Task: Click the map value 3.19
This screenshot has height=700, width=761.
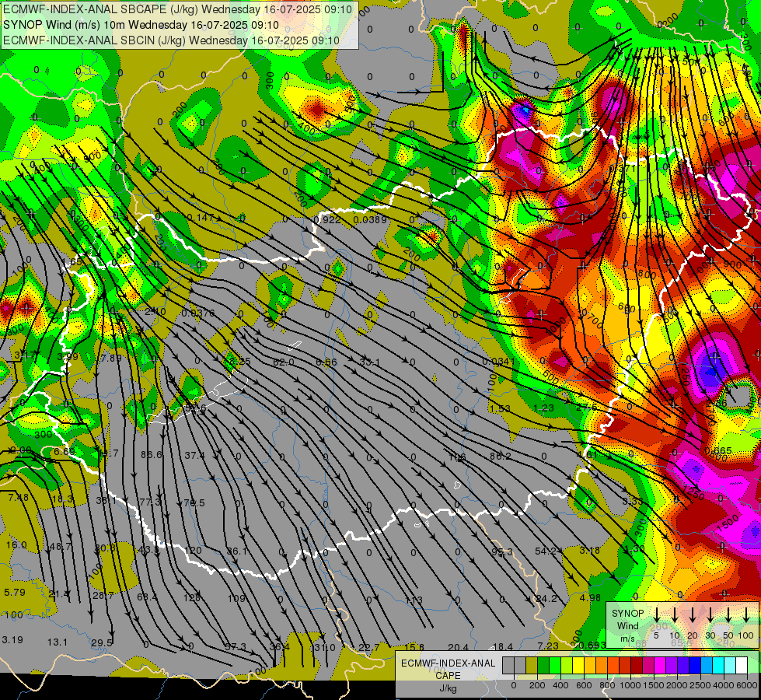Action: [x=12, y=640]
